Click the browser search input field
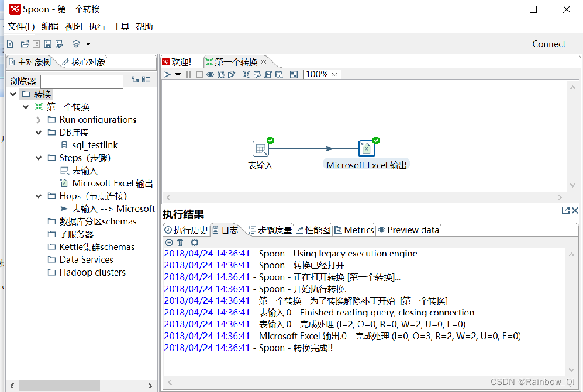Image resolution: width=583 pixels, height=392 pixels. (x=82, y=81)
